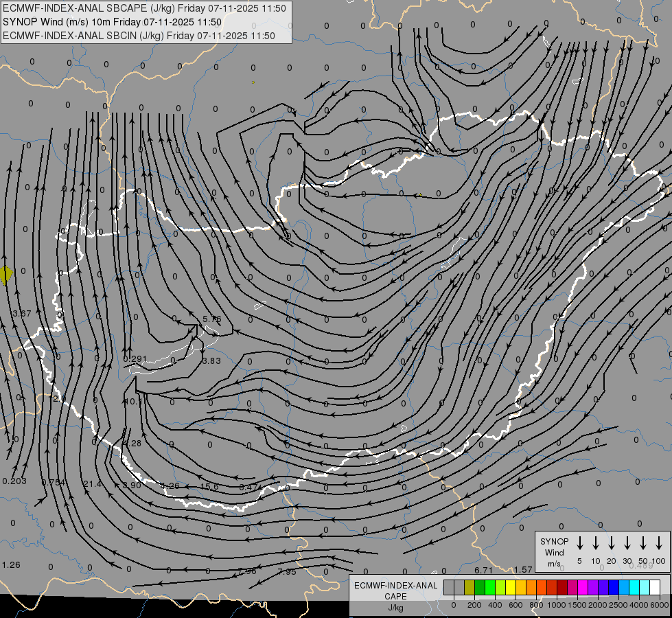Click the map value 5.76
This screenshot has width=672, height=618.
(x=211, y=319)
